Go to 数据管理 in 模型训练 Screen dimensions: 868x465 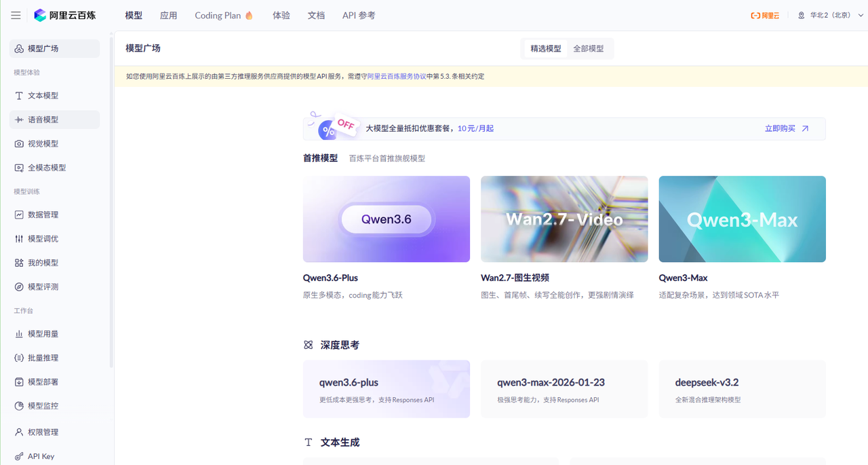point(43,215)
